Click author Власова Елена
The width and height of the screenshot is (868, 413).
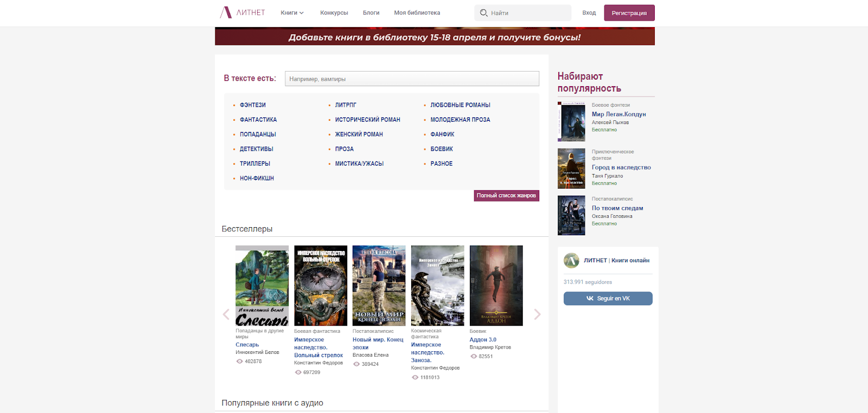pyautogui.click(x=371, y=355)
